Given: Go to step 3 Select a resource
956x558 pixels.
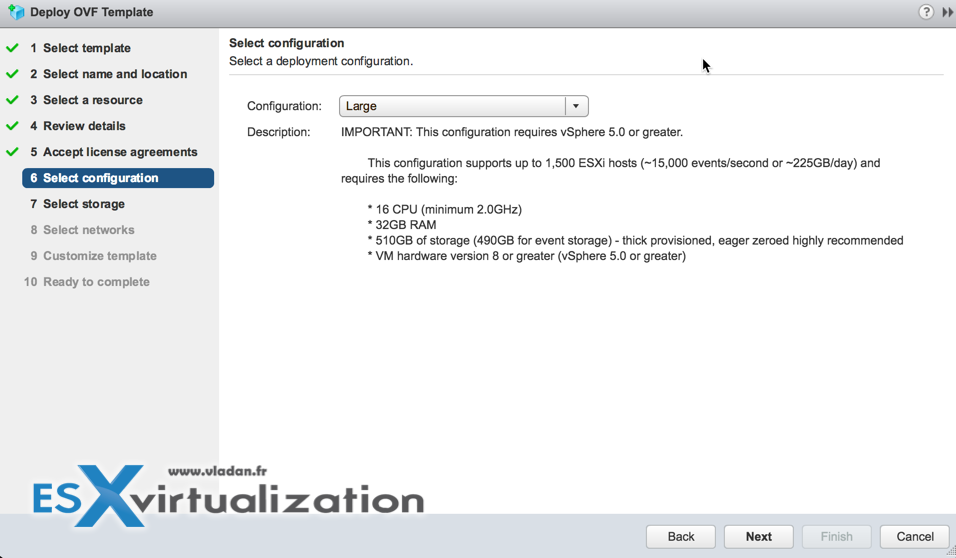Looking at the screenshot, I should click(x=86, y=100).
